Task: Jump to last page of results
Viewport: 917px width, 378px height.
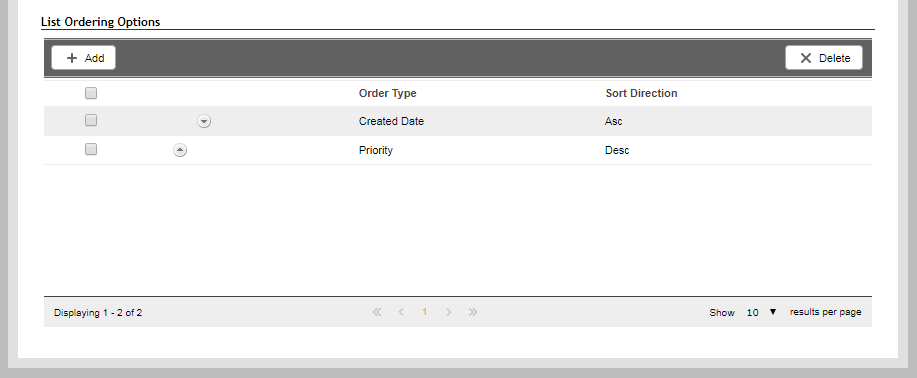Action: coord(473,312)
